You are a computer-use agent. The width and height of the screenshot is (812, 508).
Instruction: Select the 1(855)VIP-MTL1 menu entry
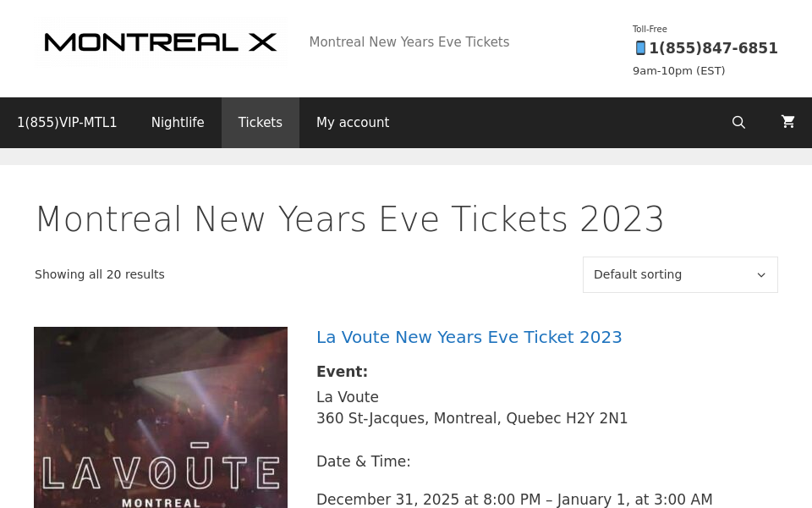(x=67, y=123)
